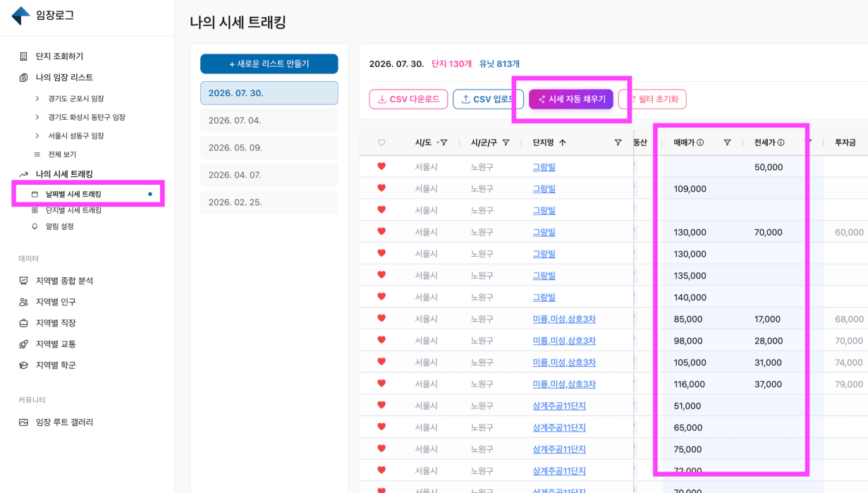Click the info icon next to 전세가

coord(781,142)
